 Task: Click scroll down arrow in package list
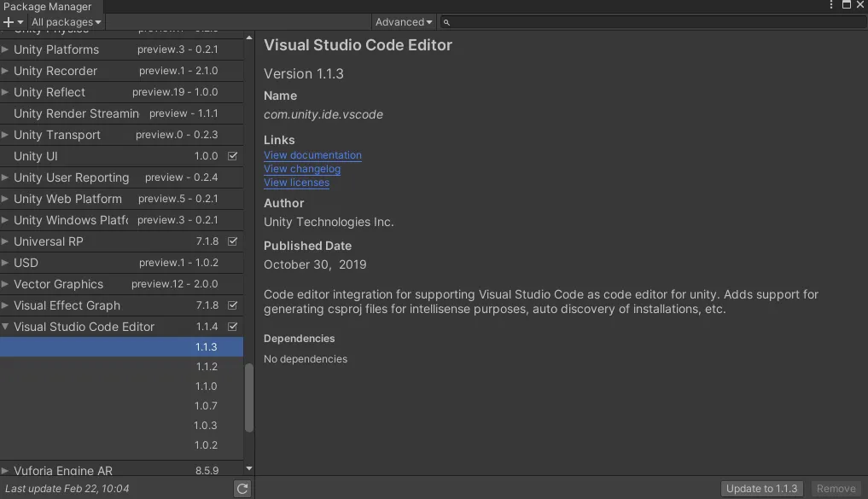click(x=249, y=468)
